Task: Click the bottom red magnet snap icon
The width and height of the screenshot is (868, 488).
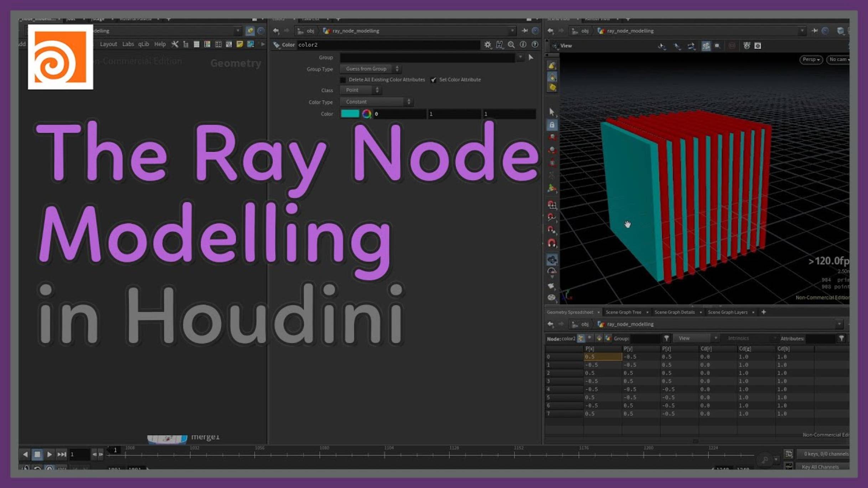Action: click(x=552, y=243)
